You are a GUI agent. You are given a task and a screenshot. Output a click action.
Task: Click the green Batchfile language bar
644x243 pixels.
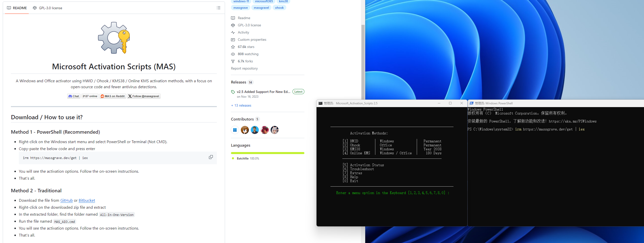pos(267,153)
